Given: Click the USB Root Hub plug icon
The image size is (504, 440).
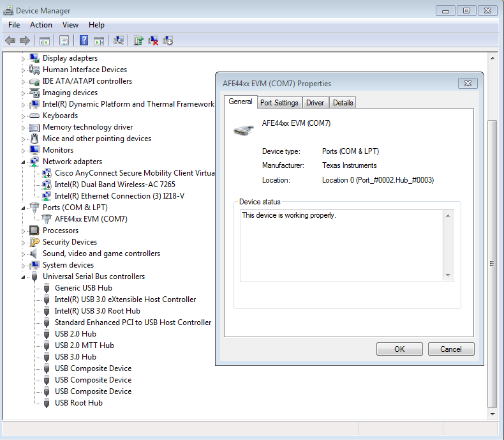Looking at the screenshot, I should [47, 403].
